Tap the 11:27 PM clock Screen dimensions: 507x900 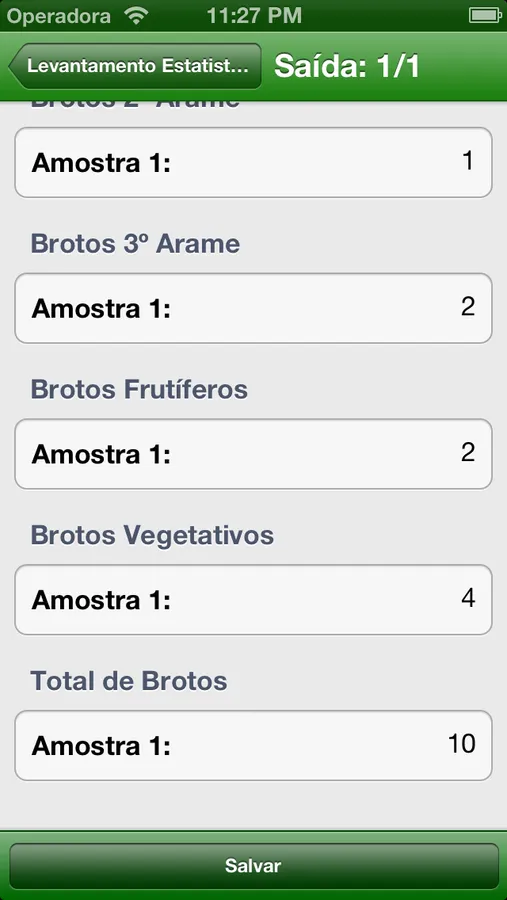click(x=254, y=15)
